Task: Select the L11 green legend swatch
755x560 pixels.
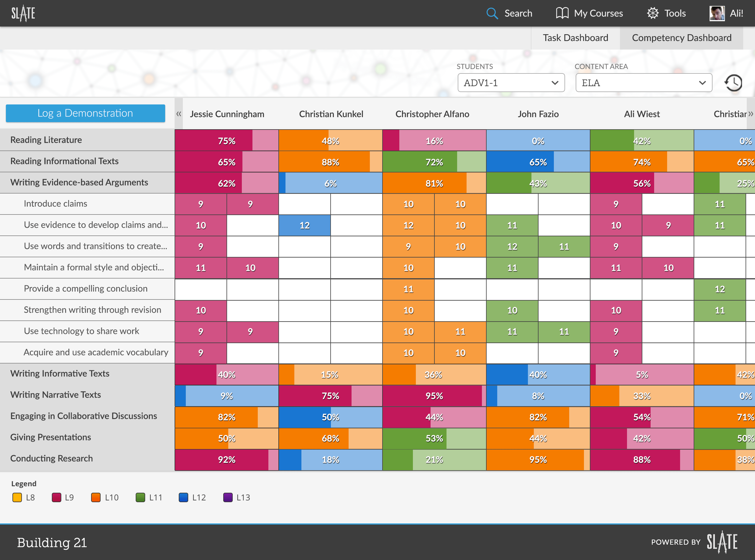Action: coord(140,497)
